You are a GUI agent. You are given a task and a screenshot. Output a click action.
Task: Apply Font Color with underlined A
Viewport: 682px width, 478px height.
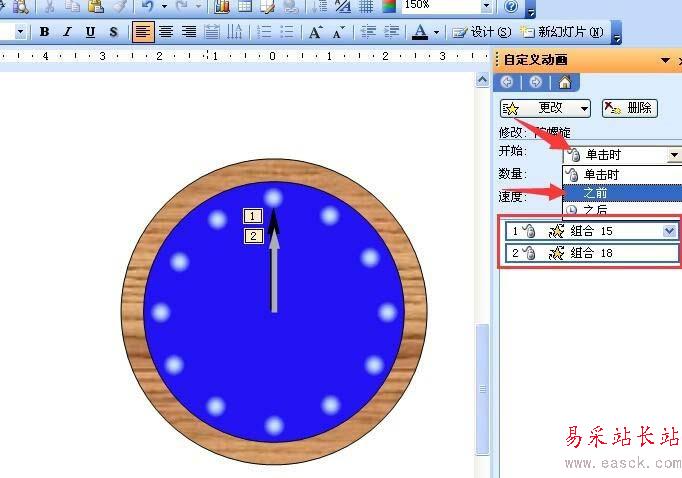tap(420, 32)
